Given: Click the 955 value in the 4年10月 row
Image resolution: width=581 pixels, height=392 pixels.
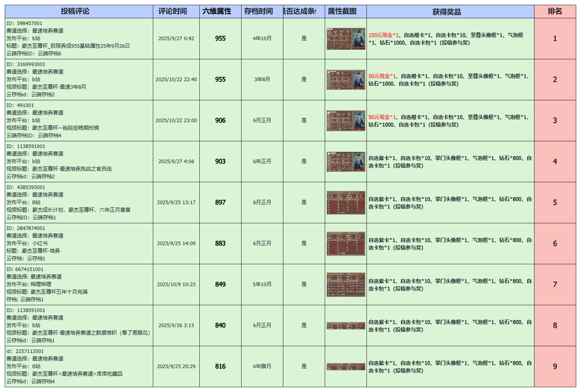Looking at the screenshot, I should point(220,39).
